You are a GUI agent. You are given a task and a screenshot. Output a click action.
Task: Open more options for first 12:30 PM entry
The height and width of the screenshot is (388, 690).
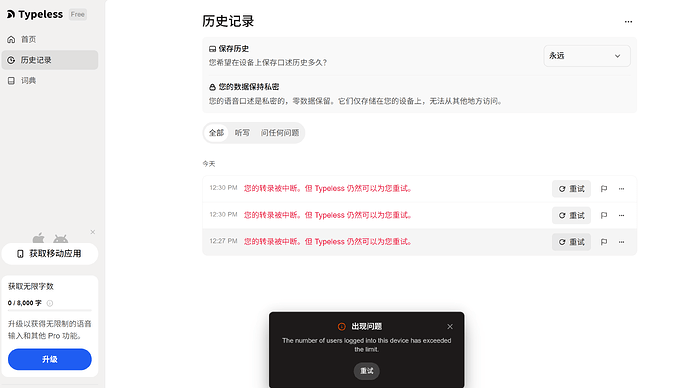621,189
